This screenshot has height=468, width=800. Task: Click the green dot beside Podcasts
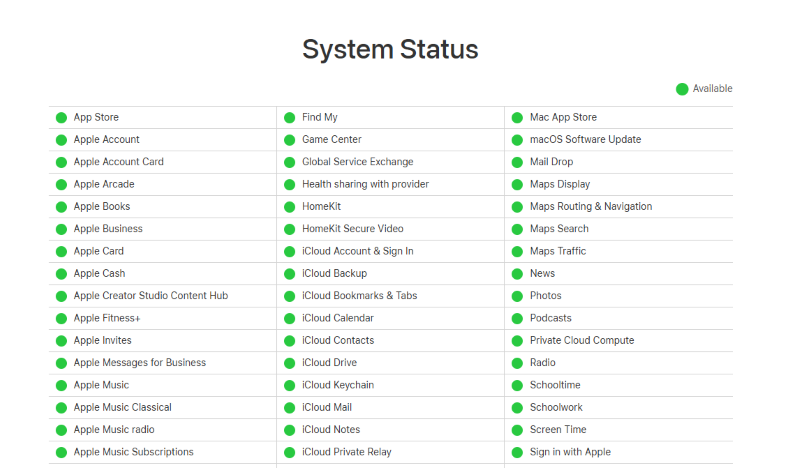(x=517, y=318)
